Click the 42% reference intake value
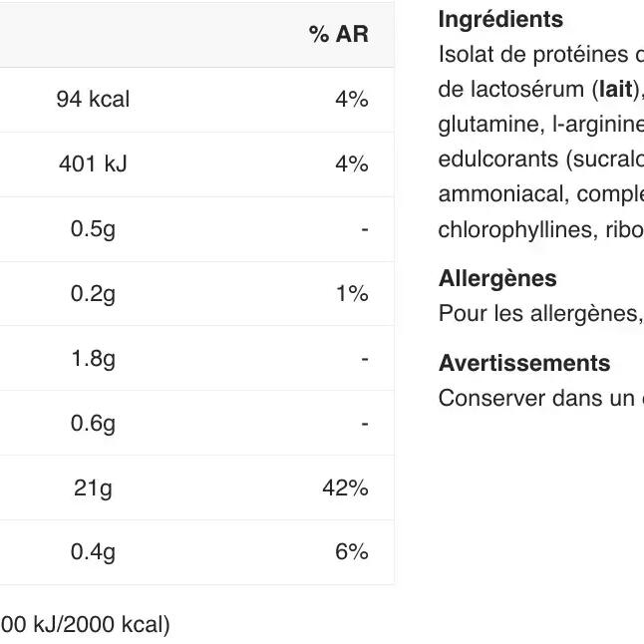This screenshot has width=644, height=644. 345,488
